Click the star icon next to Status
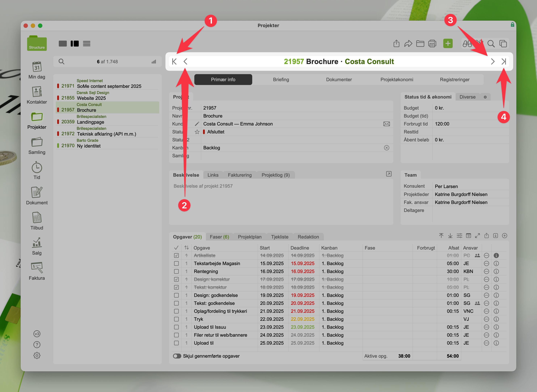The width and height of the screenshot is (537, 392). coord(197,132)
